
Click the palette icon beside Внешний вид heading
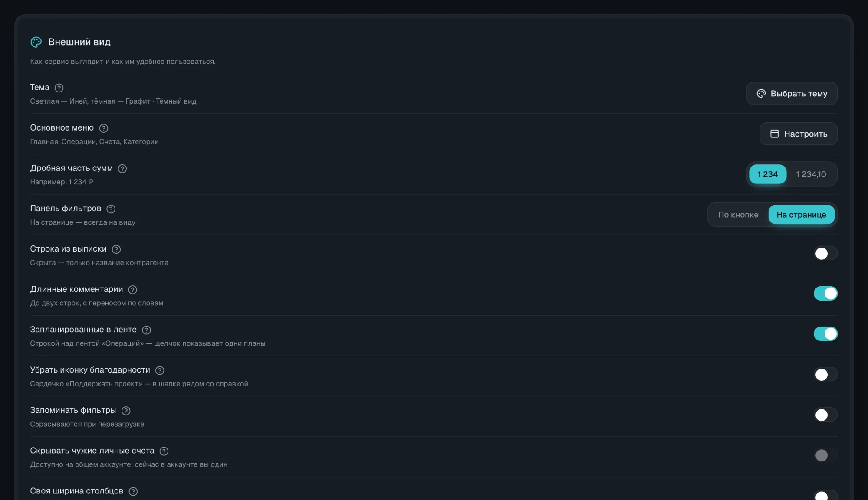click(36, 42)
